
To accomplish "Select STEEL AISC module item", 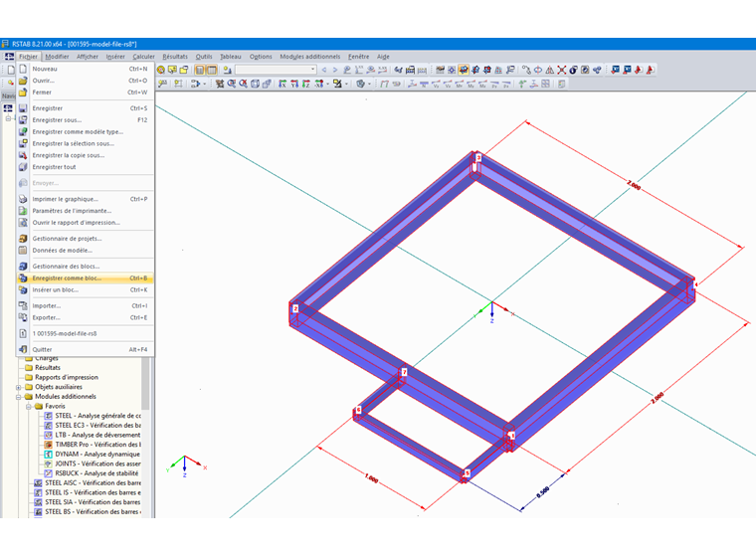I will pyautogui.click(x=94, y=483).
